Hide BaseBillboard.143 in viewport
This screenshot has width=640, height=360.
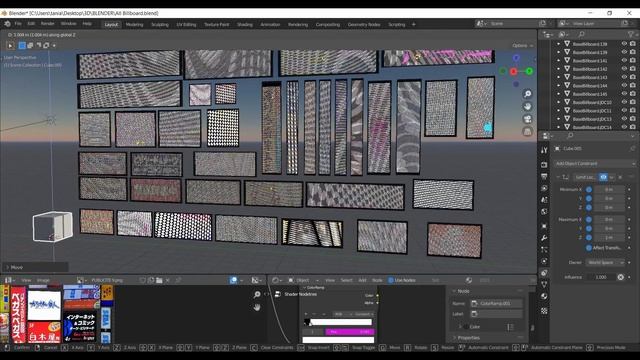tap(624, 77)
